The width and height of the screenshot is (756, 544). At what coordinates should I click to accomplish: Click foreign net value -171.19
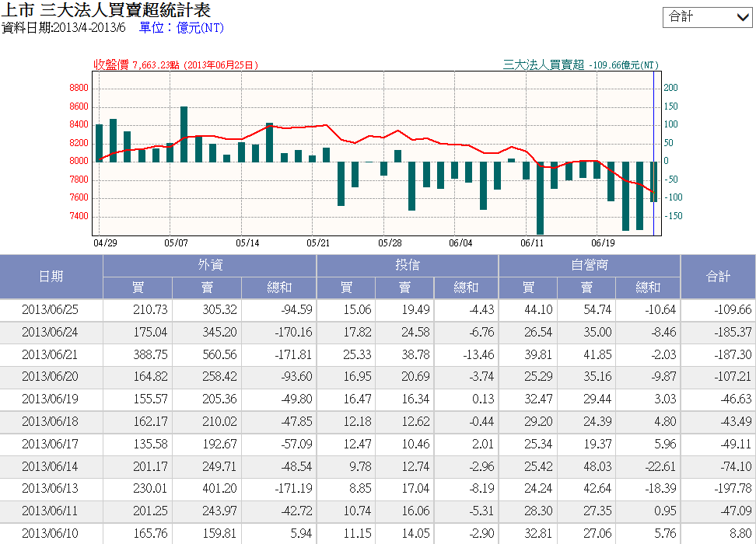(x=294, y=489)
